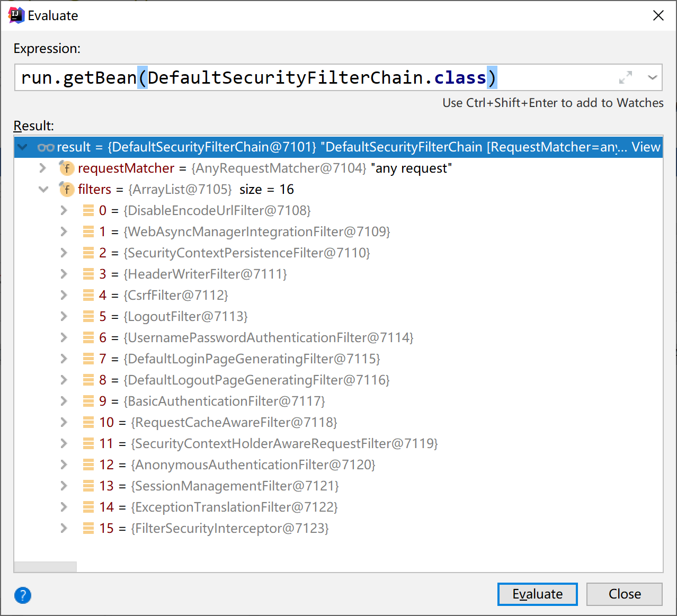Screen dimensions: 677x616
Task: Click list element icon for index 4
Action: 88,295
